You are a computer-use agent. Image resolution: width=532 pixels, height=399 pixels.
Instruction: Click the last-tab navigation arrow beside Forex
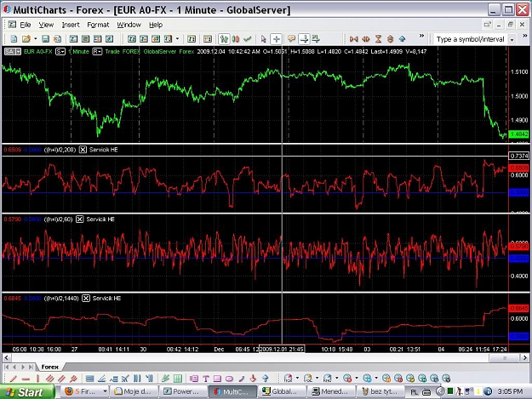pyautogui.click(x=31, y=367)
